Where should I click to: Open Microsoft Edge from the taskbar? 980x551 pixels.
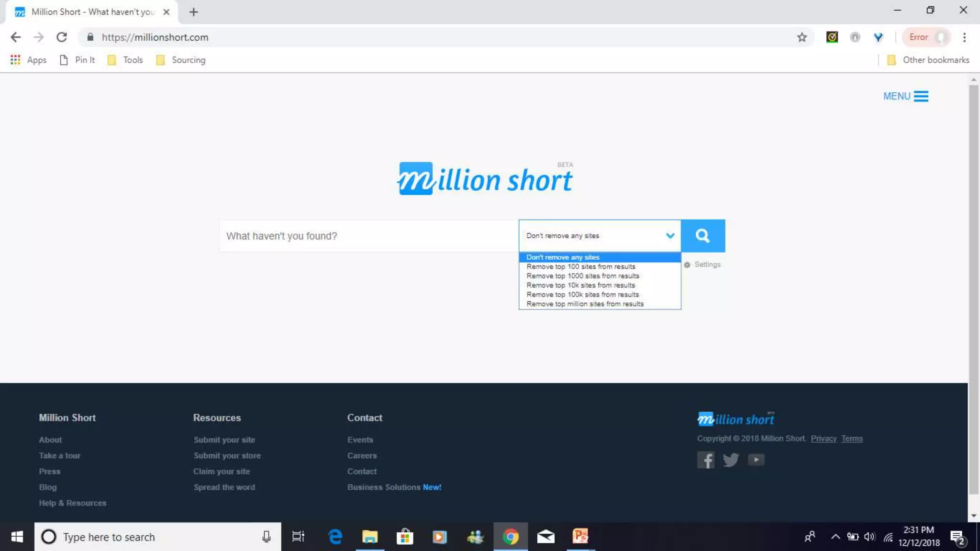pyautogui.click(x=335, y=537)
